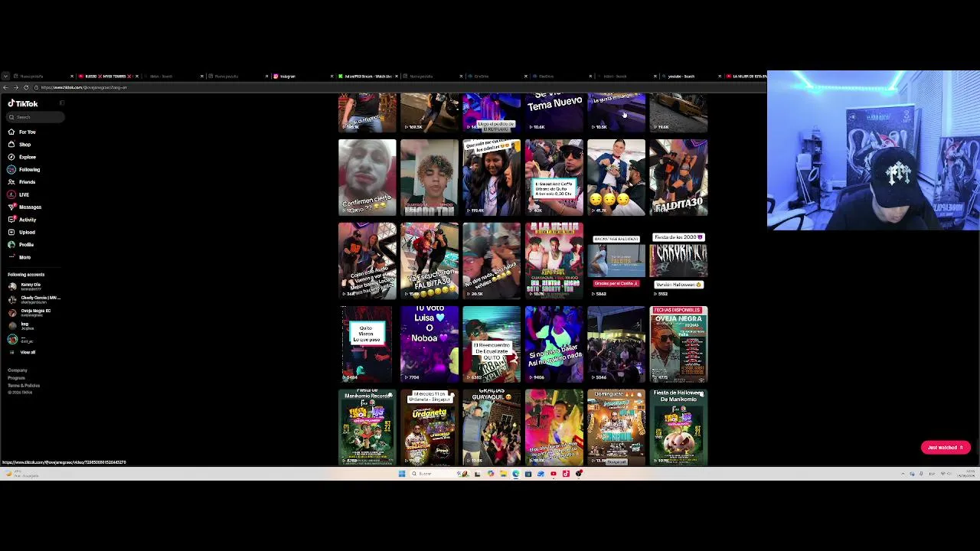Image resolution: width=980 pixels, height=551 pixels.
Task: Open the For You home icon
Action: [11, 132]
